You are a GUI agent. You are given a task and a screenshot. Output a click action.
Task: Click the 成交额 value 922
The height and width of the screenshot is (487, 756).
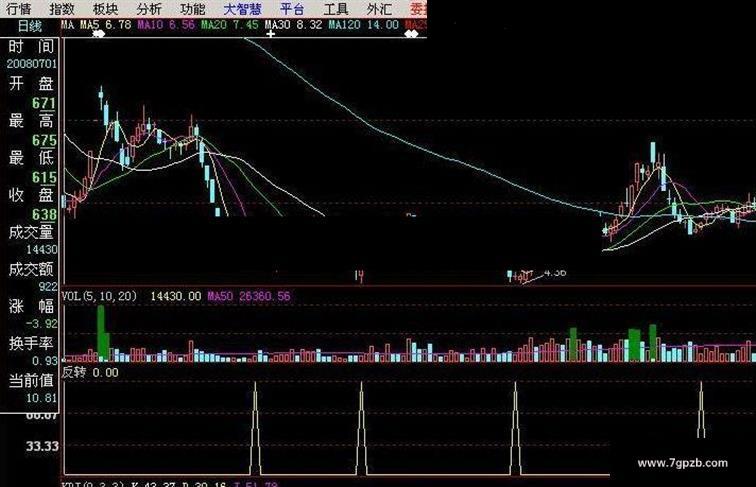[48, 286]
